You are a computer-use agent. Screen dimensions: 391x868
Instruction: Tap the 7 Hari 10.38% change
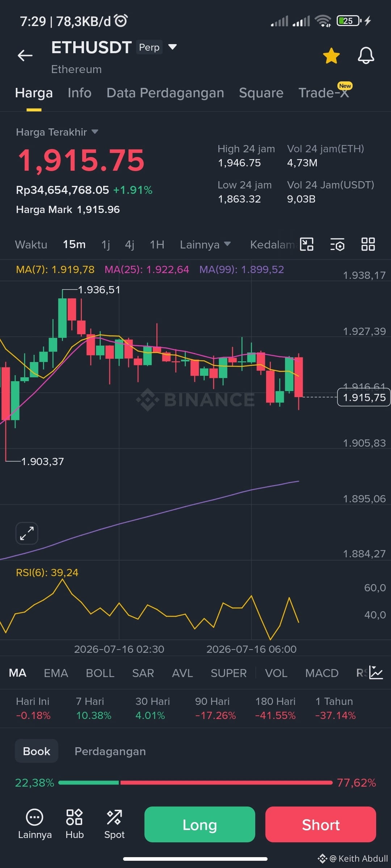(x=93, y=708)
